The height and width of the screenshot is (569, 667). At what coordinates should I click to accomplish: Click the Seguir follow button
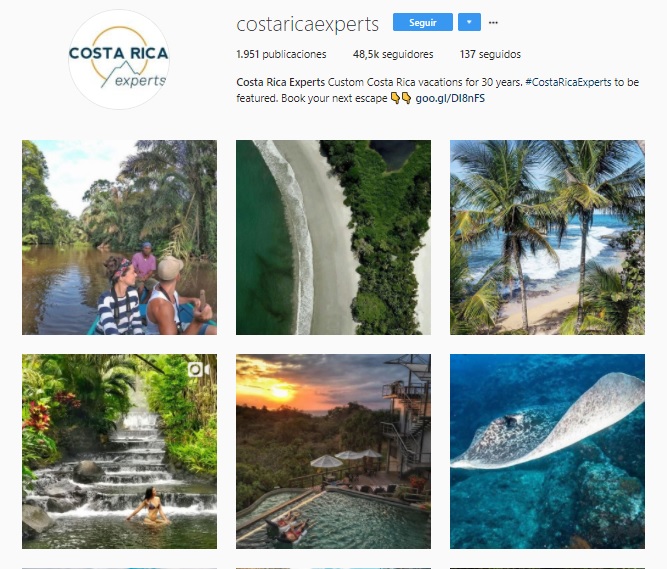click(x=422, y=22)
